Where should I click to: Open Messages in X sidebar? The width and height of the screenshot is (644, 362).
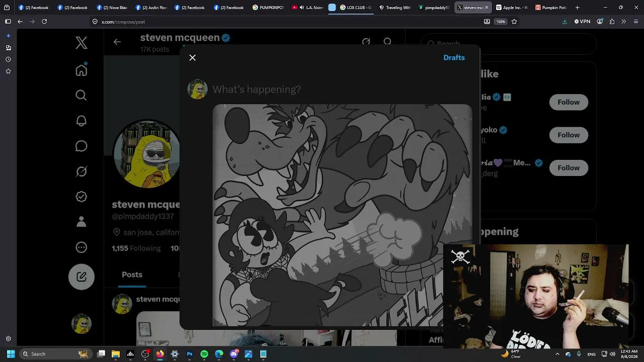point(82,146)
